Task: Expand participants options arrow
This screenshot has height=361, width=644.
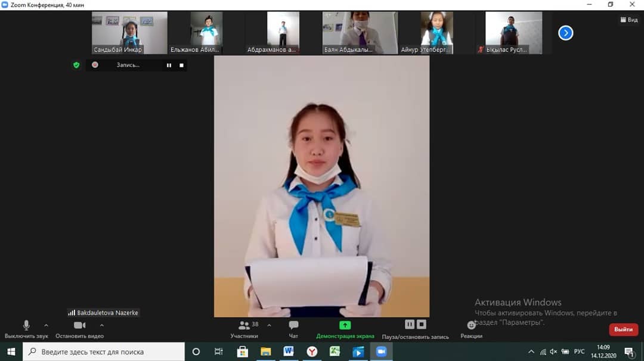Action: tap(269, 325)
